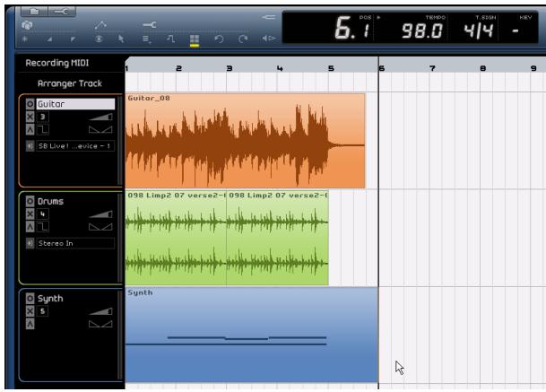The height and width of the screenshot is (392, 546).
Task: Click the Guitar track name field
Action: coord(75,104)
